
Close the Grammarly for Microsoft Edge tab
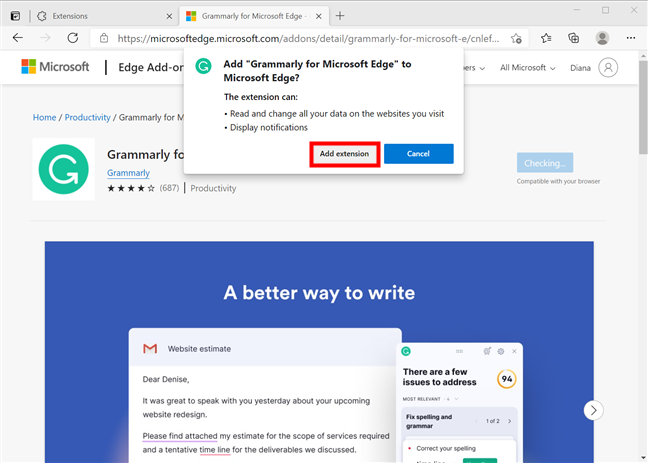point(319,16)
